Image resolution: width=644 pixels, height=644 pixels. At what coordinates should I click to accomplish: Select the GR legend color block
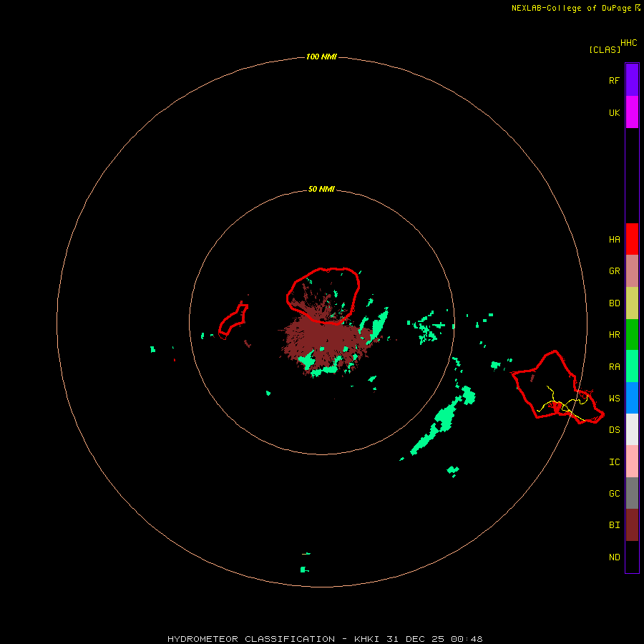pyautogui.click(x=632, y=271)
